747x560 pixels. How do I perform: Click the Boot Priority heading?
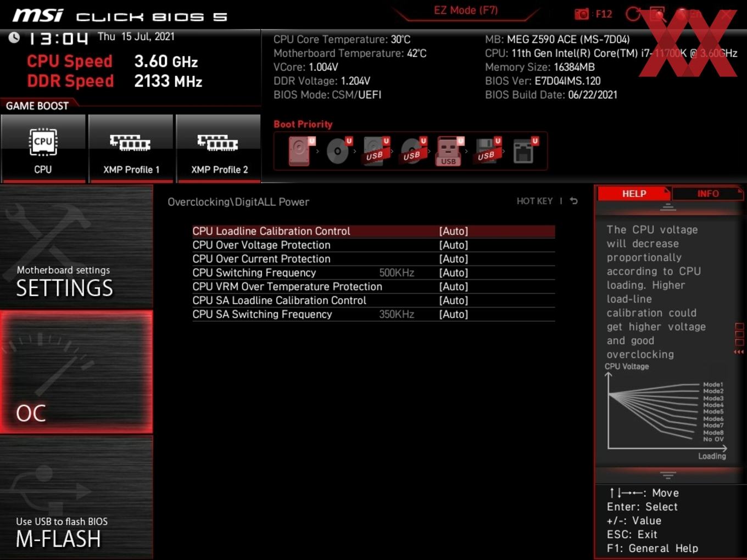coord(303,124)
